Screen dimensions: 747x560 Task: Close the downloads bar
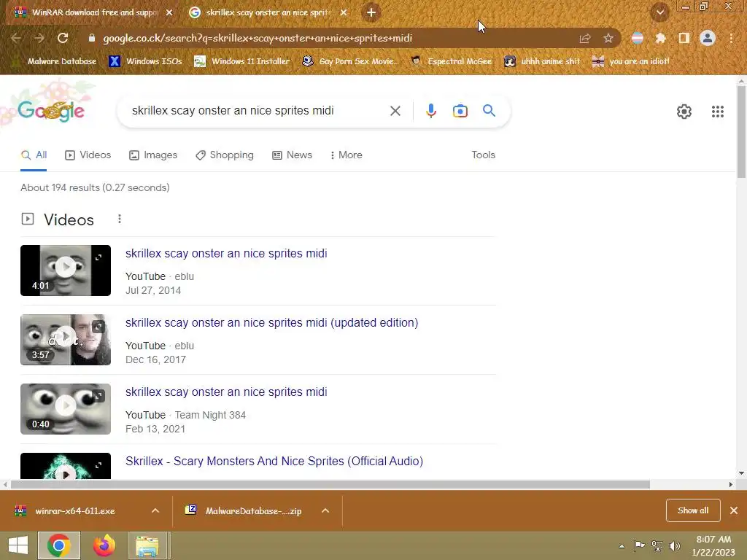point(734,510)
